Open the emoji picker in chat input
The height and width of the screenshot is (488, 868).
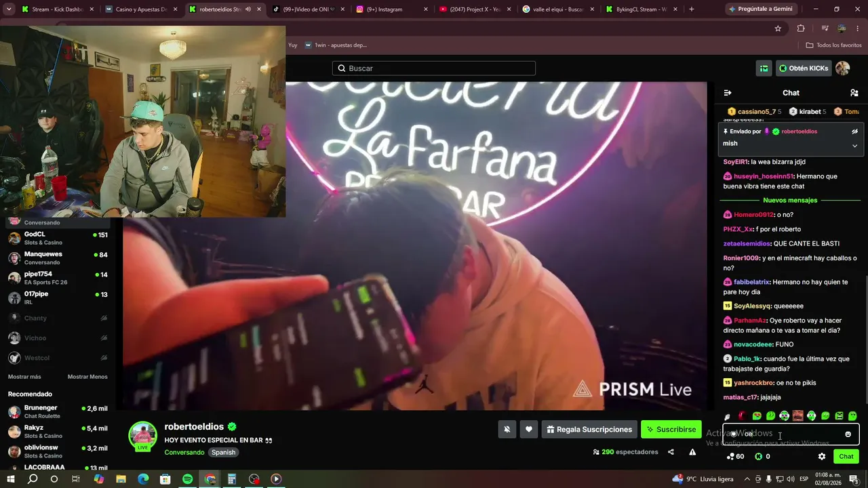pyautogui.click(x=848, y=434)
